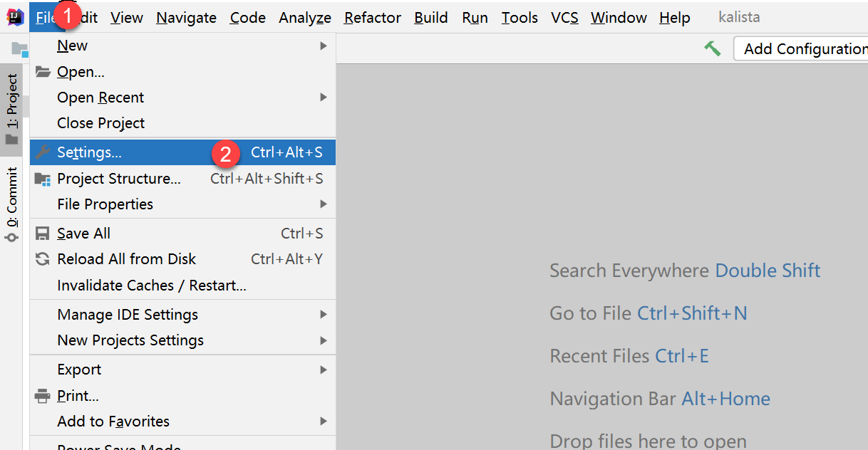Viewport: 868px width, 450px height.
Task: Click the green hammer Build icon
Action: click(x=712, y=48)
